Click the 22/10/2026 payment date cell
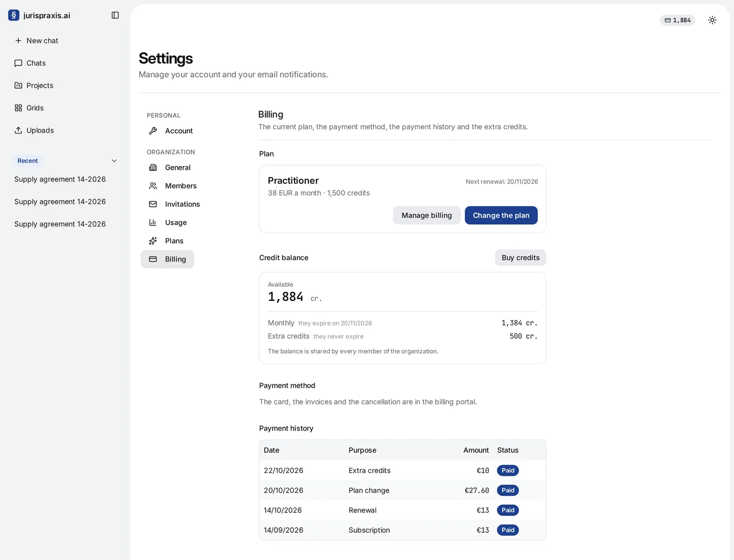Viewport: 734px width, 560px height. [x=284, y=470]
